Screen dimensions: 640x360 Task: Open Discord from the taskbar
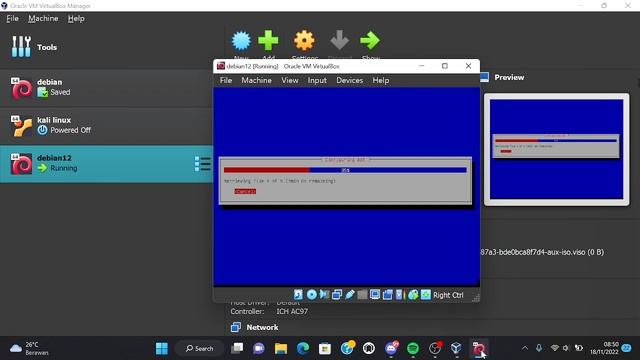(391, 348)
